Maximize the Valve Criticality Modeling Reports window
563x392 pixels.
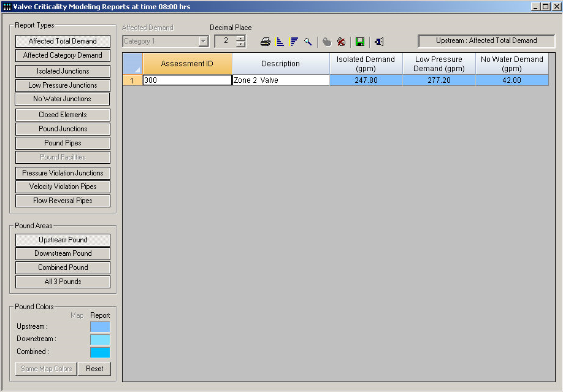(545, 7)
